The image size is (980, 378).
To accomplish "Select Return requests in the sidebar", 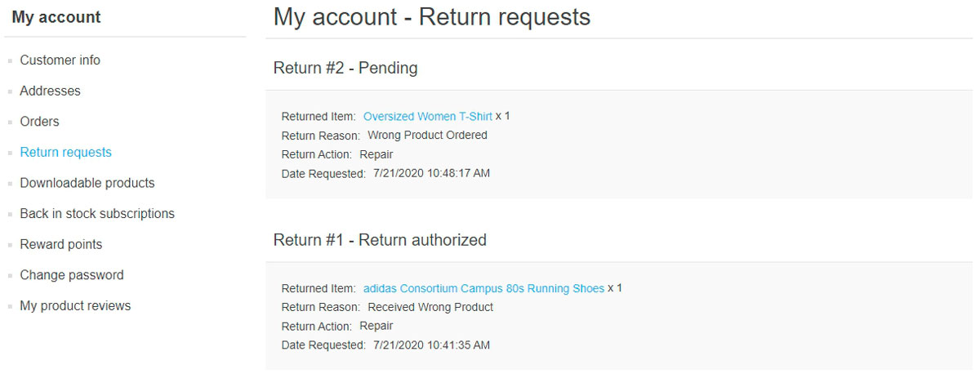I will pyautogui.click(x=65, y=152).
